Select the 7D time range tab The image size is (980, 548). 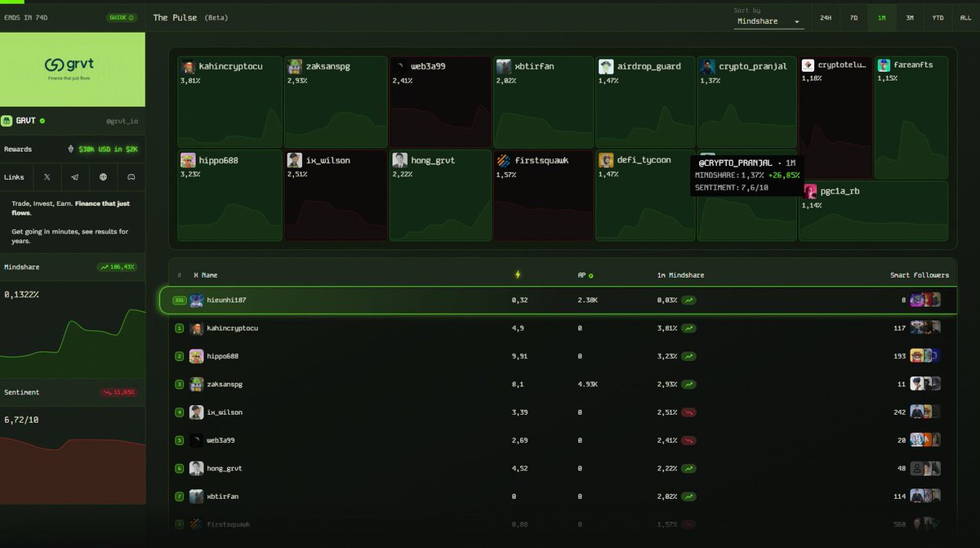click(x=853, y=17)
